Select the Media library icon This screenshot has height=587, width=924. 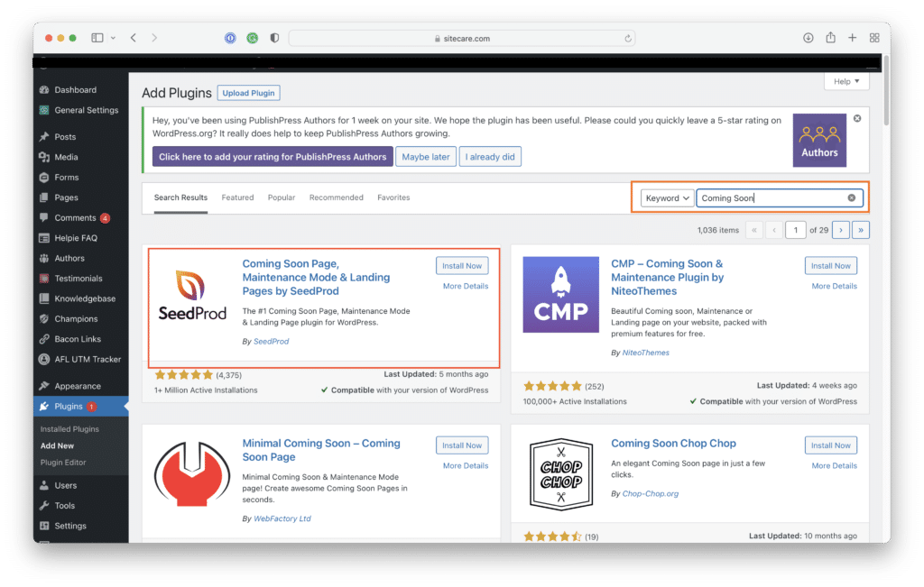click(44, 157)
